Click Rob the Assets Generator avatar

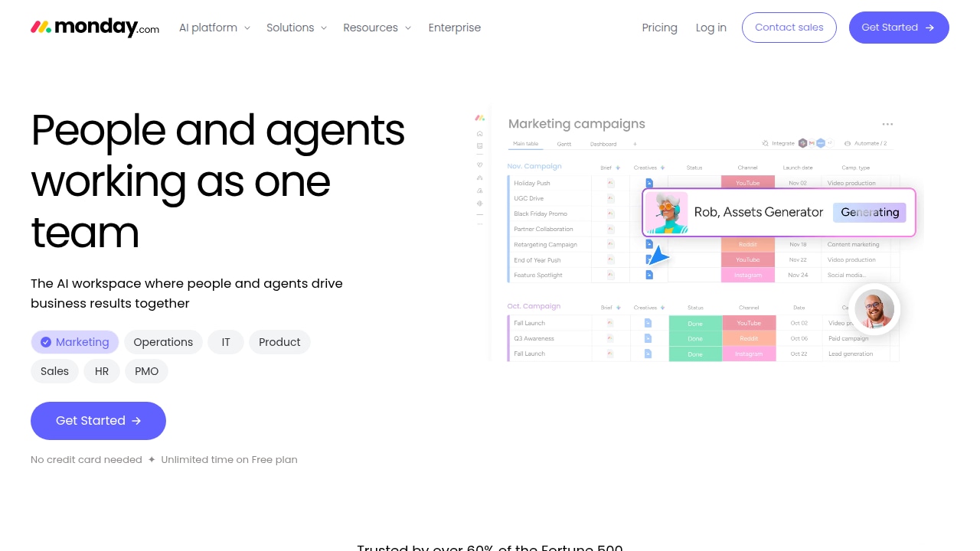pos(666,212)
